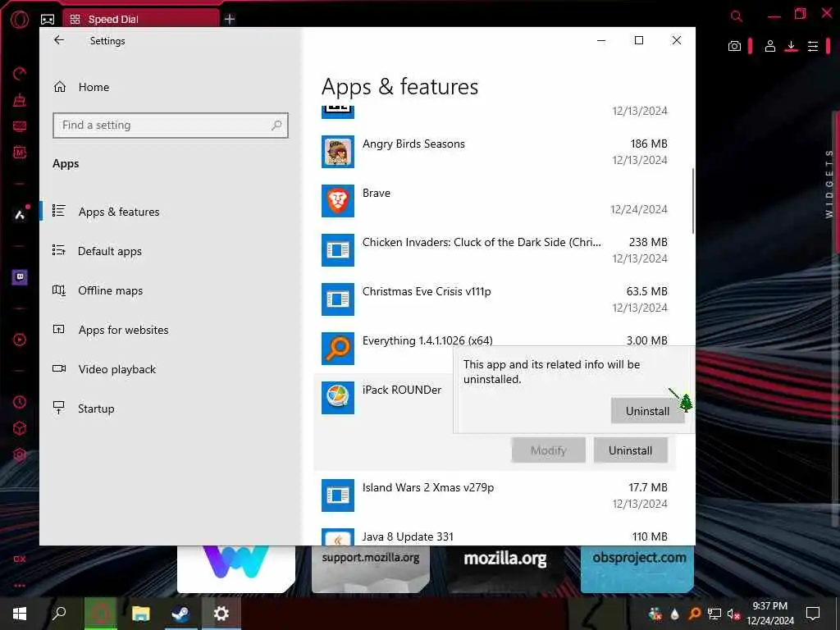840x630 pixels.
Task: Switch to Speed Dial tab
Action: click(141, 20)
